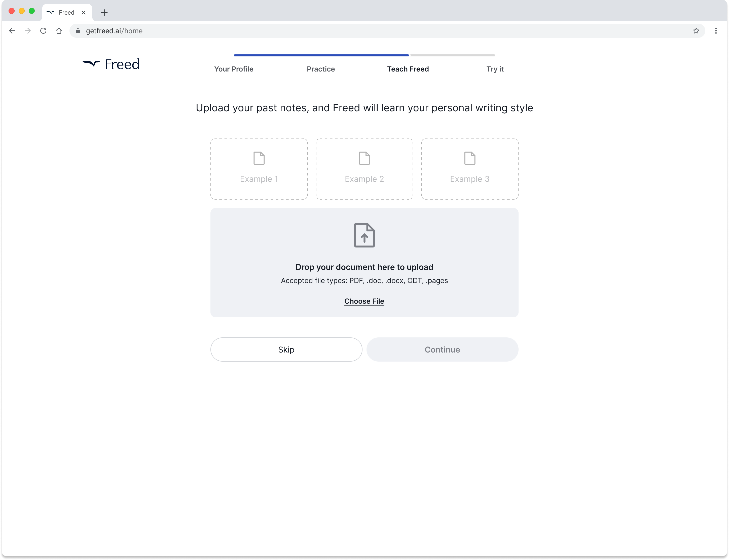729x560 pixels.
Task: Click the 'Accepted file types' line
Action: pos(364,281)
